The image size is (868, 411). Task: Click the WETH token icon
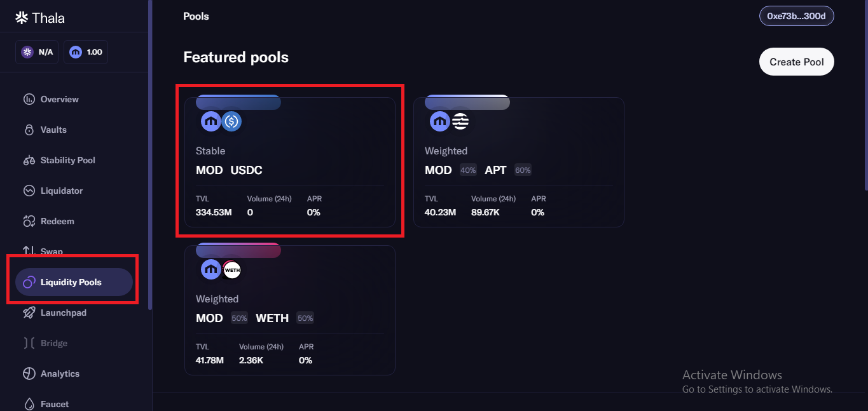click(231, 269)
